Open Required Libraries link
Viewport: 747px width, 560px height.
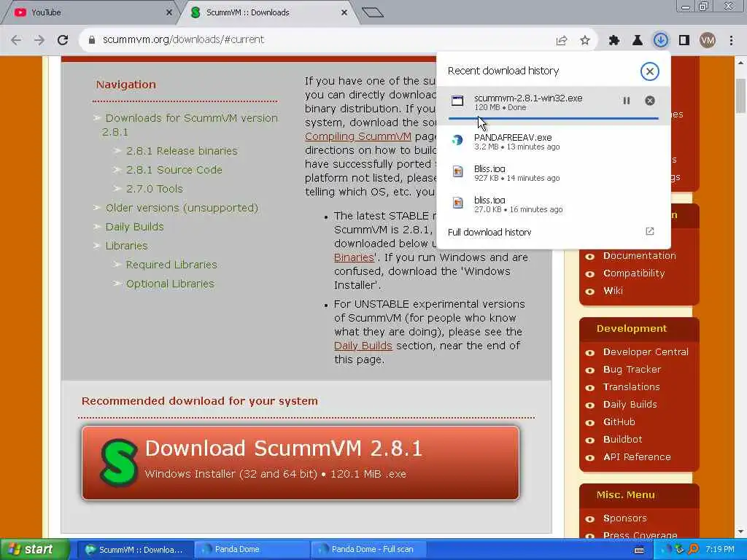tap(171, 265)
